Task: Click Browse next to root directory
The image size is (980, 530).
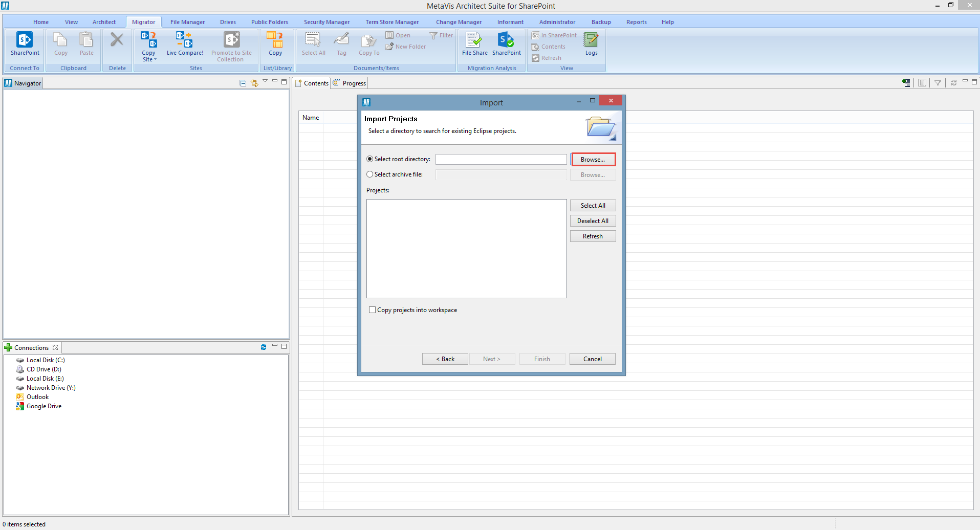Action: [x=593, y=160]
